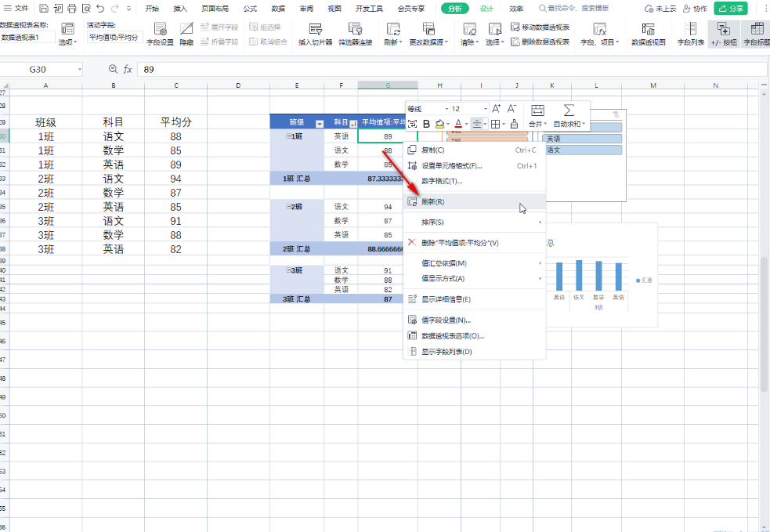
Task: Toggle the 字段列表 (Field List) panel button
Action: click(x=689, y=33)
